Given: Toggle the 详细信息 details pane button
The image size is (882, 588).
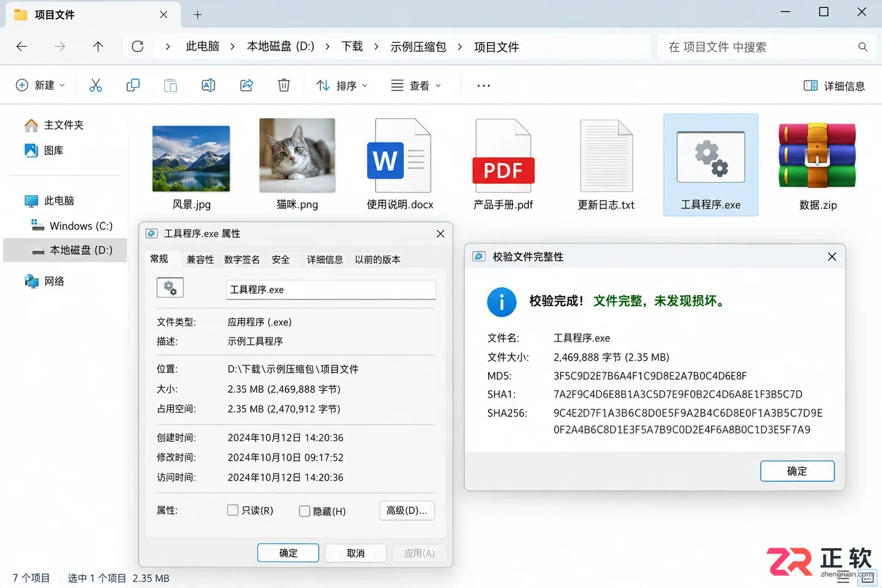Looking at the screenshot, I should [x=834, y=86].
